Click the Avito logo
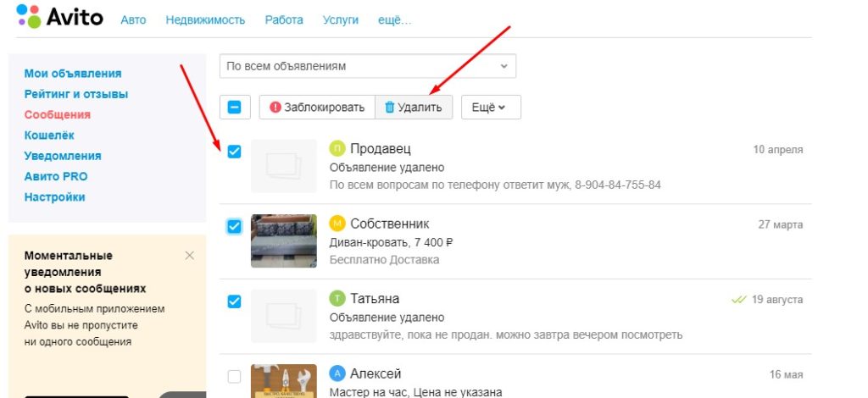 click(x=58, y=16)
